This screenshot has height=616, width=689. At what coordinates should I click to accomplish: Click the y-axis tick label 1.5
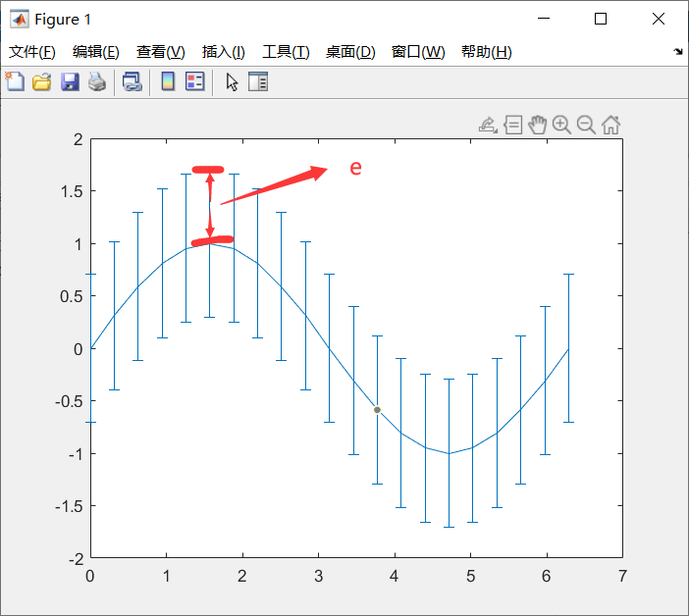pos(72,191)
